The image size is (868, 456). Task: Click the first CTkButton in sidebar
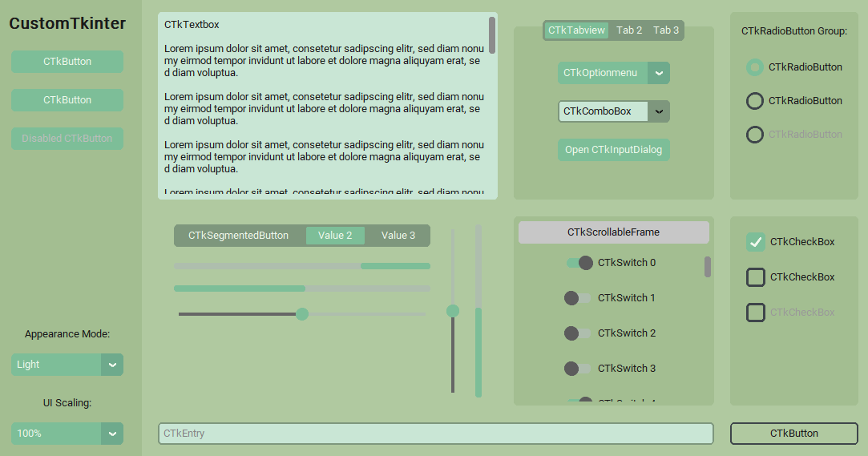click(67, 62)
